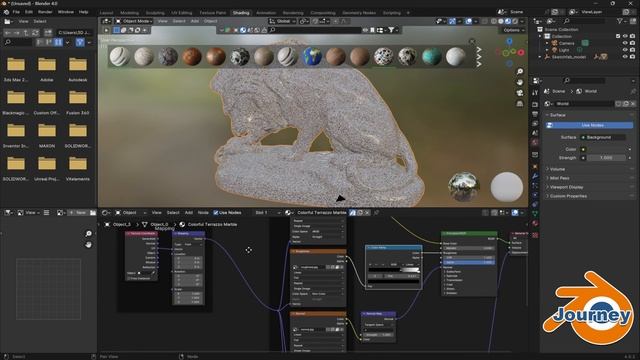
Task: Create new directory in file browser
Action: [x=48, y=33]
